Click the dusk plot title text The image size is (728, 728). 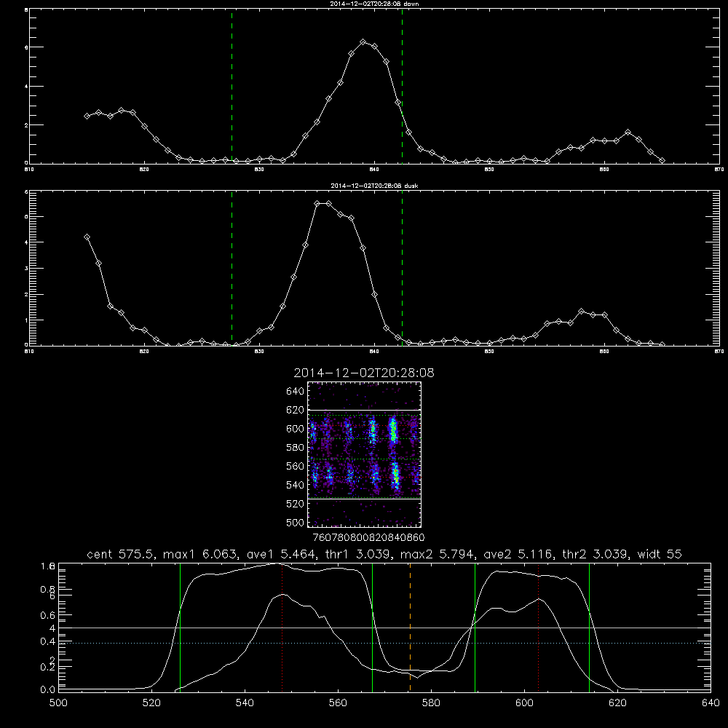coord(374,186)
